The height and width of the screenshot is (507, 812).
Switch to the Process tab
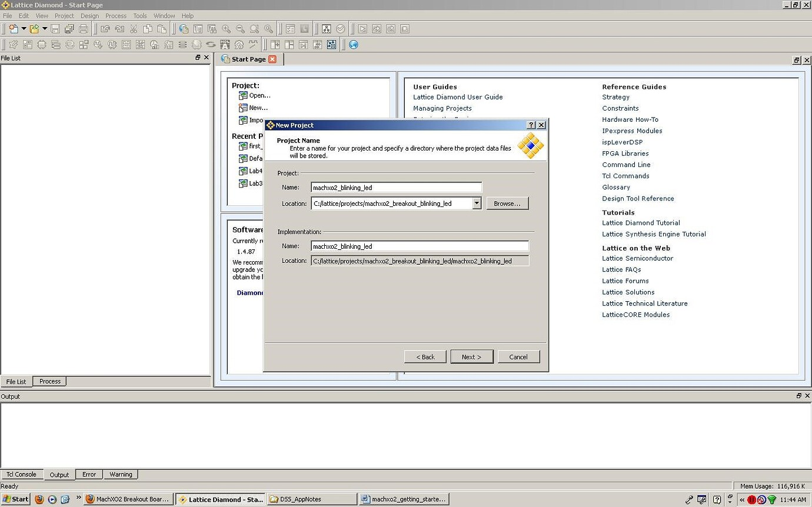(x=50, y=381)
